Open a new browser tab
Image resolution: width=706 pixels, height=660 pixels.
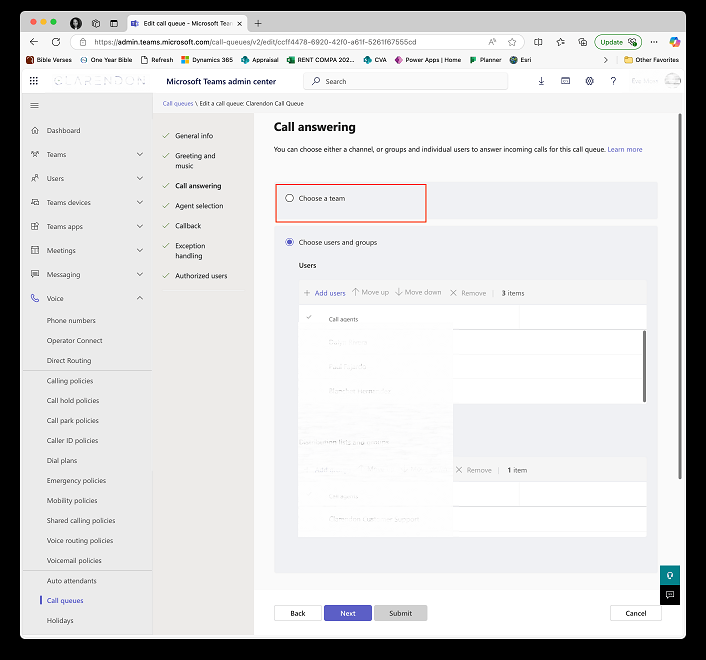[x=258, y=23]
